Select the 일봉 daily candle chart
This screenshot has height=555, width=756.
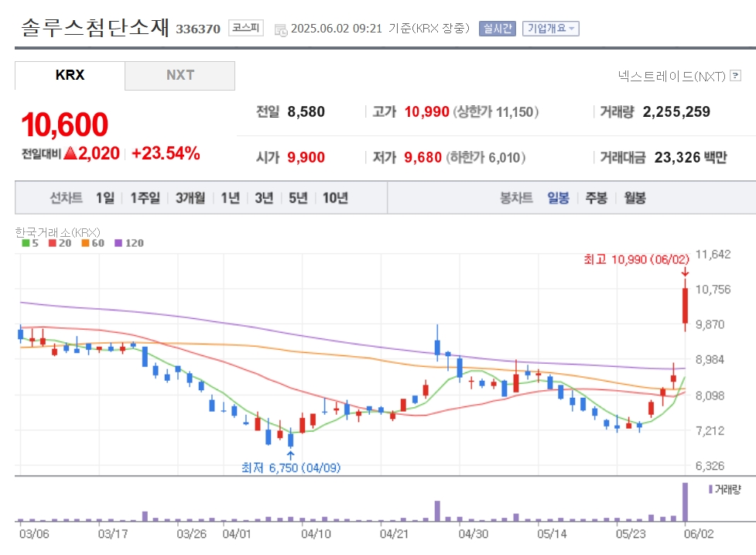(x=558, y=197)
